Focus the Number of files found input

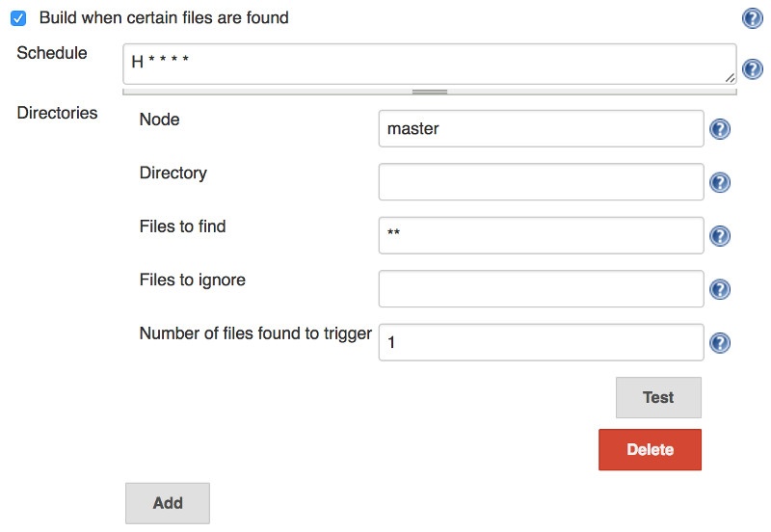pyautogui.click(x=541, y=342)
